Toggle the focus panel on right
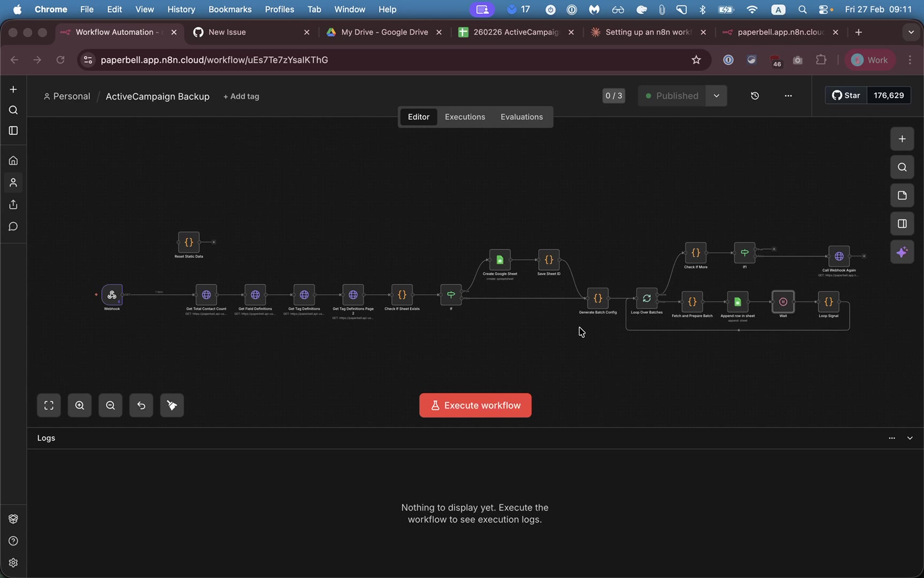 tap(902, 224)
